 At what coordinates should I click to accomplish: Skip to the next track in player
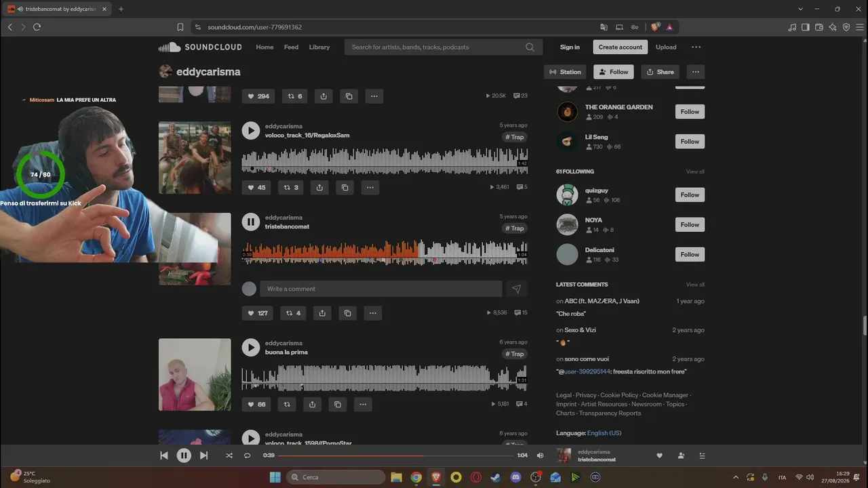point(203,455)
